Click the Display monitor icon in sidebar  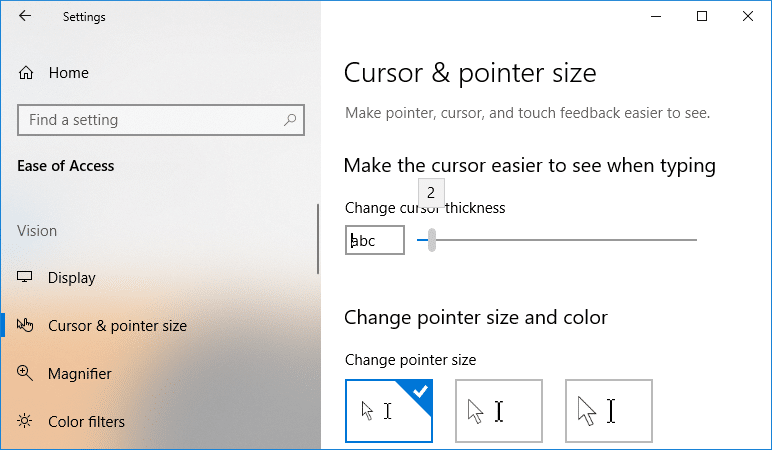pos(26,278)
